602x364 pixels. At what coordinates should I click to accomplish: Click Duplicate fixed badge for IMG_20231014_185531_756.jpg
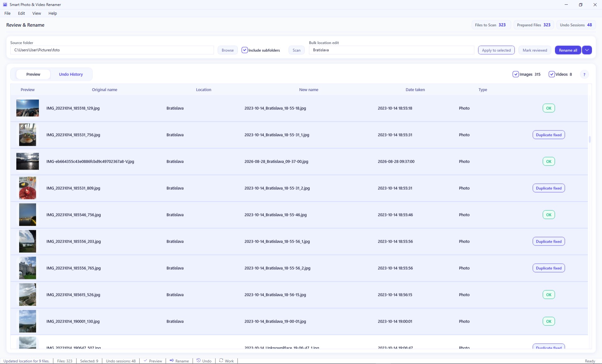(x=549, y=135)
